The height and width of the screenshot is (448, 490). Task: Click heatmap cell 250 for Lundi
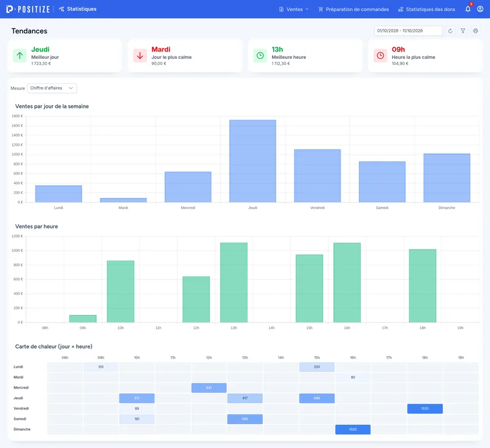pos(317,367)
